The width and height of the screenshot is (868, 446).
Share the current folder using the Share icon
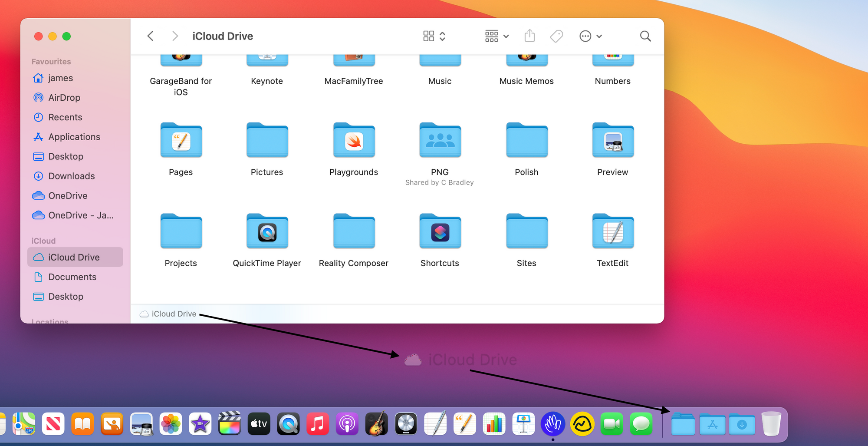click(529, 36)
